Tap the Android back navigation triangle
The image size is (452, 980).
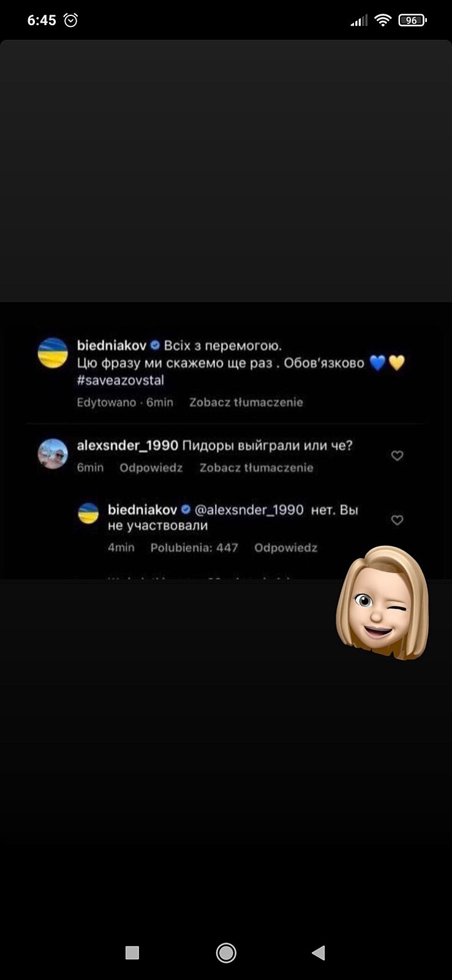(318, 952)
